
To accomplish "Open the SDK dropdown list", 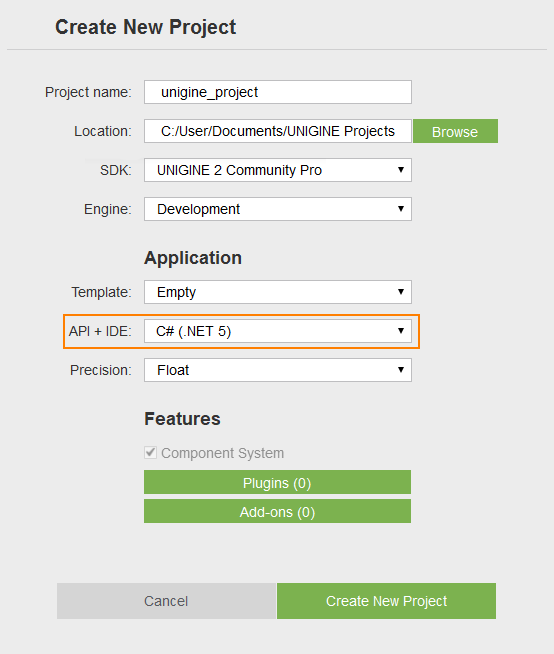I will pyautogui.click(x=278, y=170).
